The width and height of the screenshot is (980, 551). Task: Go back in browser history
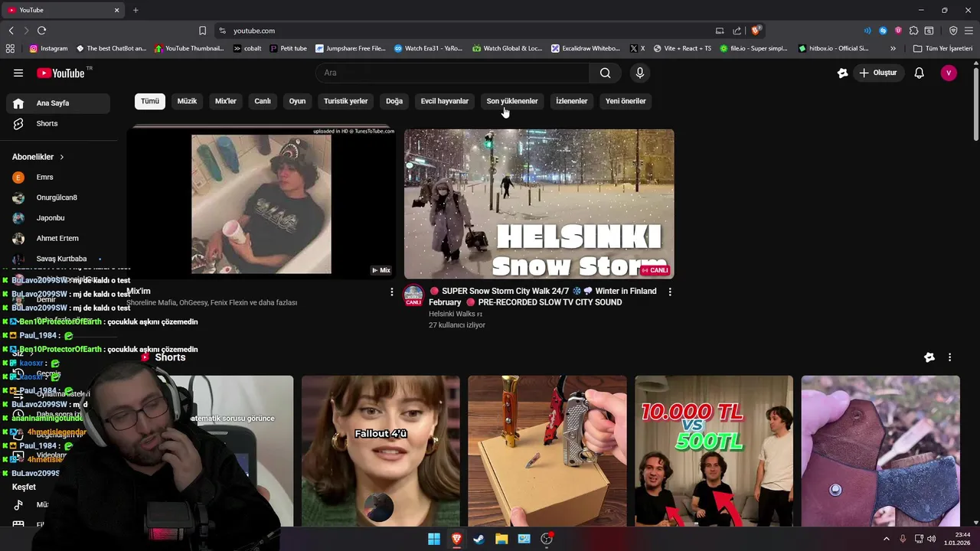[x=11, y=31]
